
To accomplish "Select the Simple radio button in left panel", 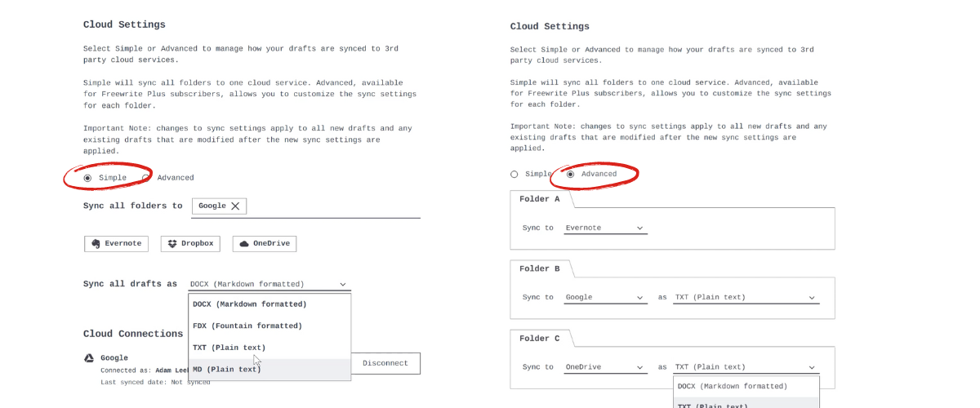I will 87,178.
